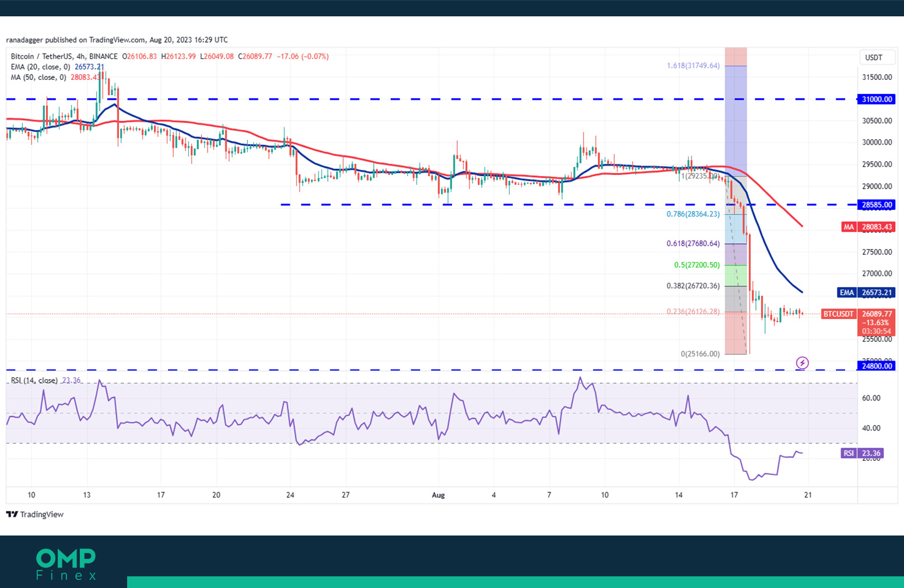This screenshot has width=904, height=588.
Task: Click the 21 date label on time axis
Action: (808, 495)
